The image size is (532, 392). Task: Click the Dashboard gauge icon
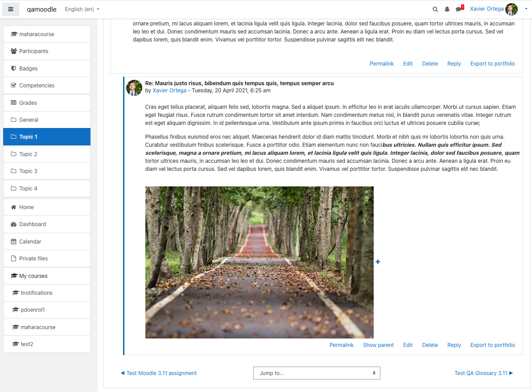[13, 224]
